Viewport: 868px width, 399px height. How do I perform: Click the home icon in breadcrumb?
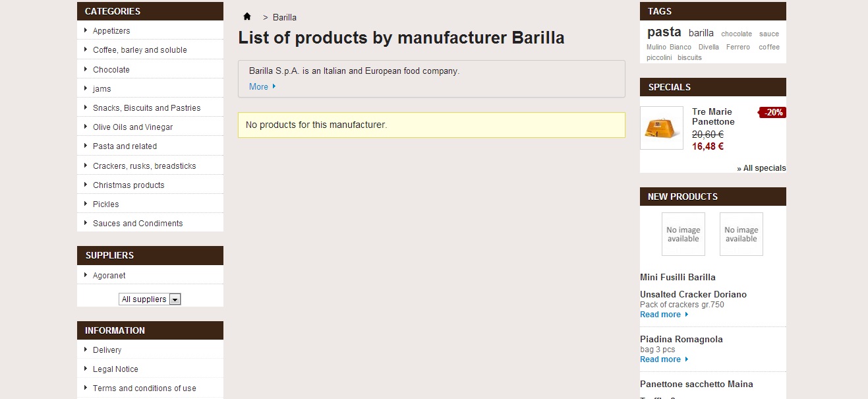(x=247, y=16)
